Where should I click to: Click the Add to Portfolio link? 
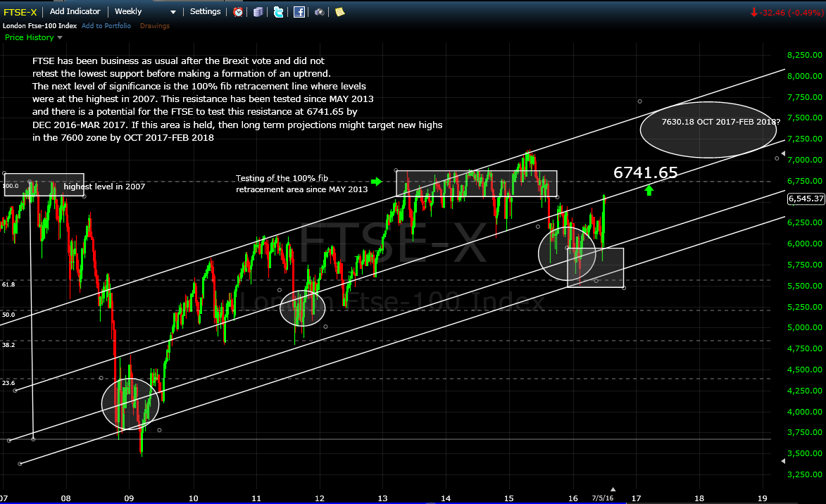[x=106, y=26]
